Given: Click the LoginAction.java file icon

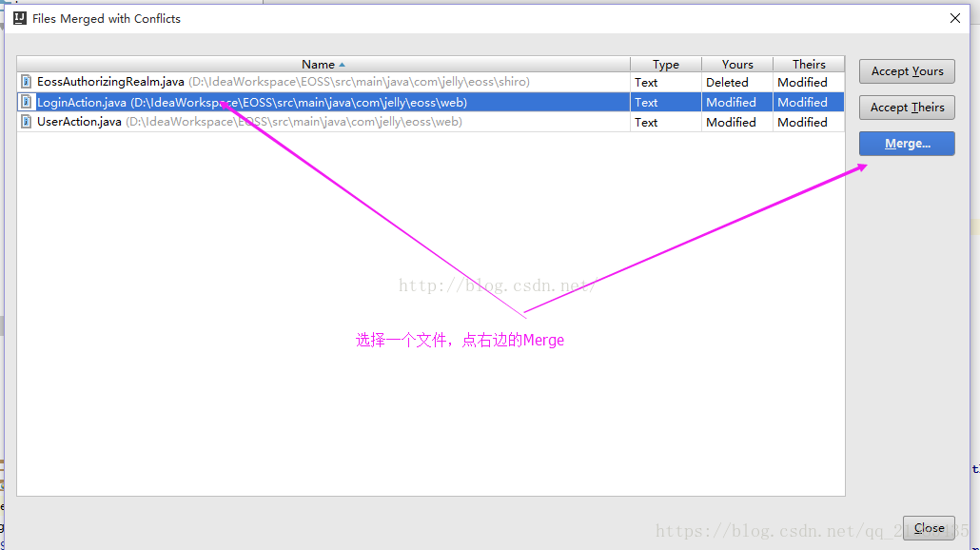Looking at the screenshot, I should coord(27,101).
